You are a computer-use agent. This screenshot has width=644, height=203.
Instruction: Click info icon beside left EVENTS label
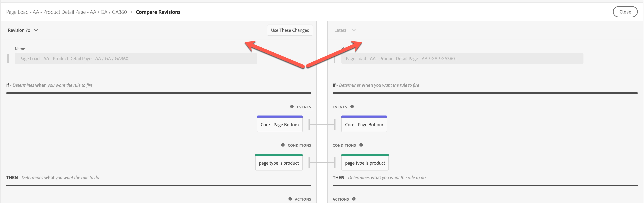click(292, 107)
